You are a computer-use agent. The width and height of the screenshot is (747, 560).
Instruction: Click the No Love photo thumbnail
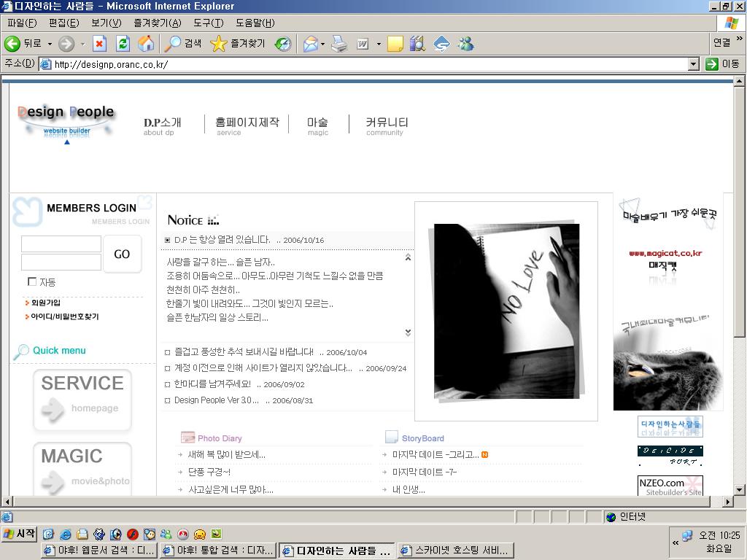tap(506, 311)
